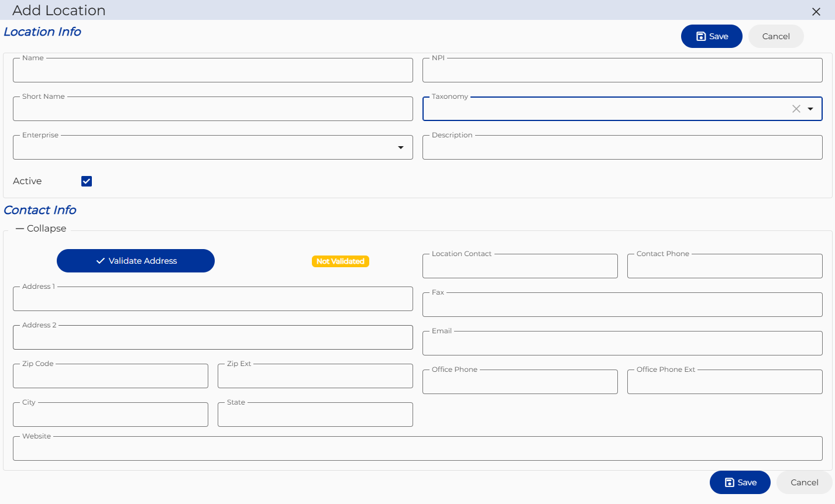
Task: Focus the NPI input field
Action: pos(623,70)
